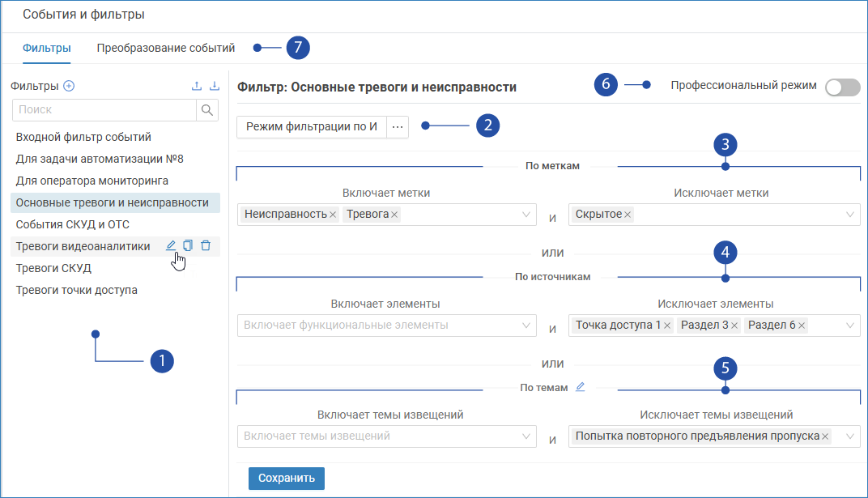868x498 pixels.
Task: Click the search magnifier icon
Action: click(207, 110)
